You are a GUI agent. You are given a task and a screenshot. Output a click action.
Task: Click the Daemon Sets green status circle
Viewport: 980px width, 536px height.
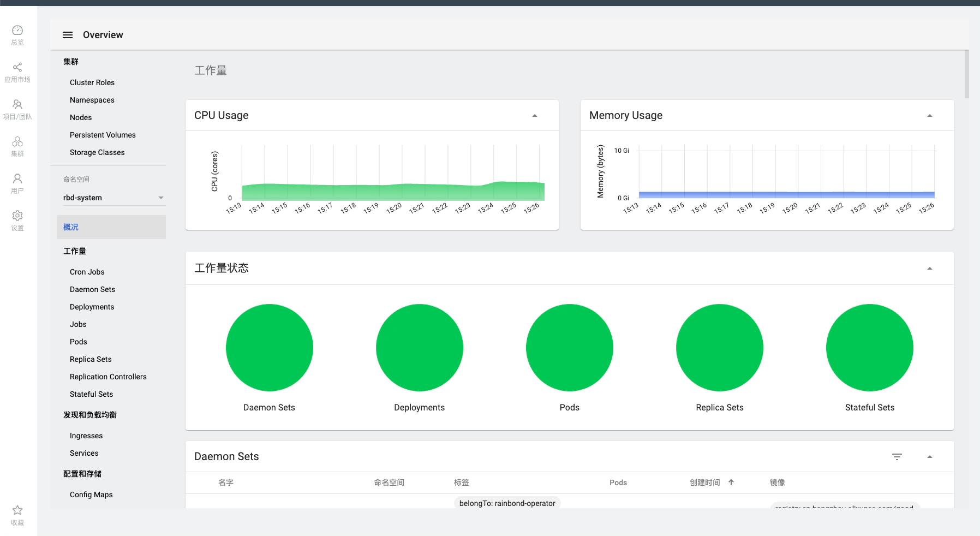pos(270,348)
